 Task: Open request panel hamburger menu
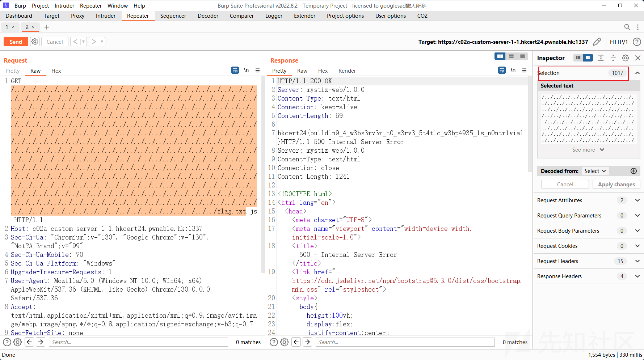click(x=258, y=70)
